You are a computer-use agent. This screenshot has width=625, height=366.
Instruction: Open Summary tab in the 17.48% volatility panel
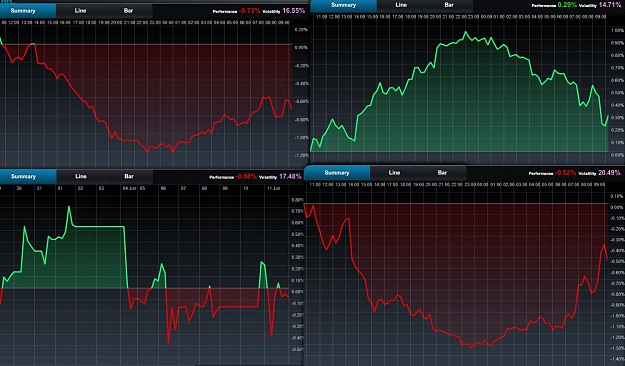(x=28, y=176)
